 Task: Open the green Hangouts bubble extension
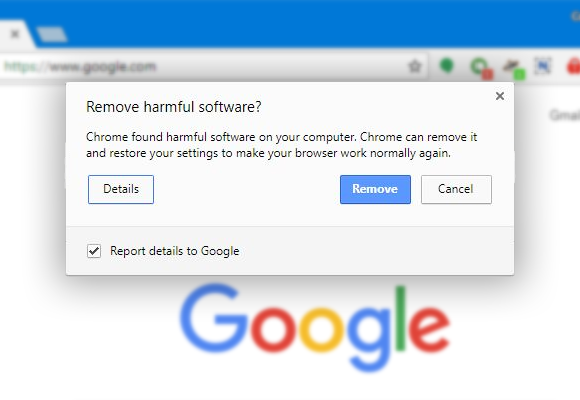[x=447, y=66]
